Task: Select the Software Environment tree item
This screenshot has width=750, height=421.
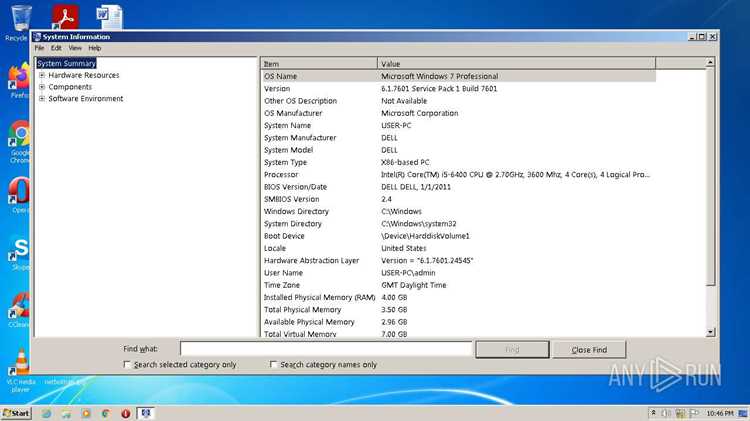Action: coord(86,99)
